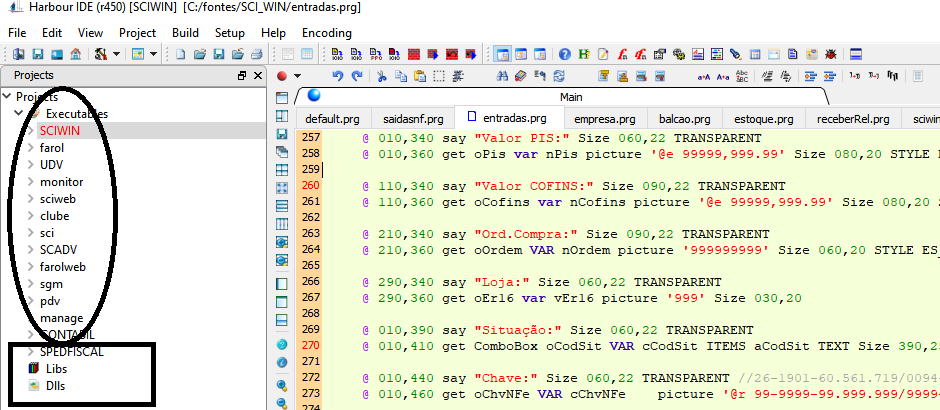Viewport: 940px width, 410px height.
Task: Expand the farol project tree node
Action: (x=28, y=148)
